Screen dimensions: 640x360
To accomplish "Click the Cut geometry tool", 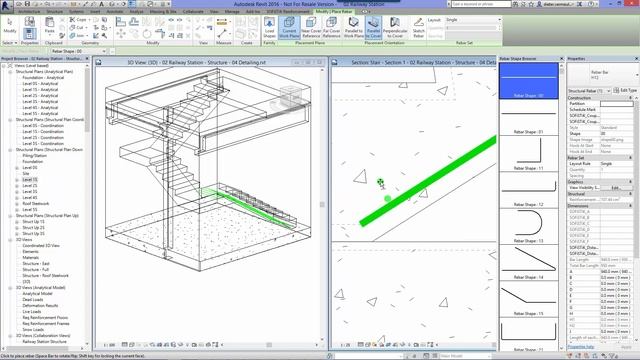I will coord(77,28).
